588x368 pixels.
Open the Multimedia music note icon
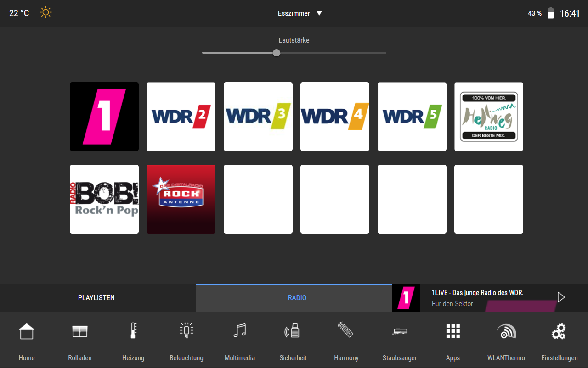pos(240,331)
